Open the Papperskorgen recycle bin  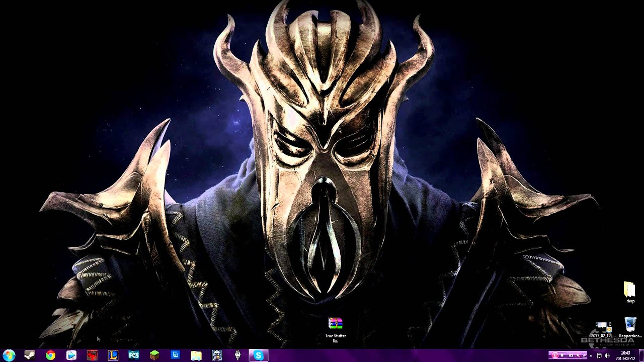pos(630,327)
